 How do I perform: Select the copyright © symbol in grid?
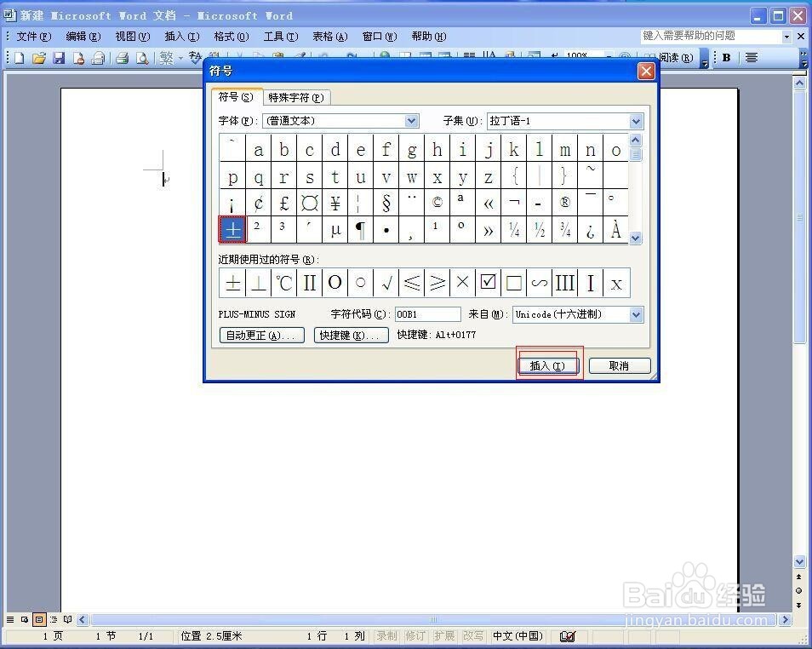(x=437, y=203)
